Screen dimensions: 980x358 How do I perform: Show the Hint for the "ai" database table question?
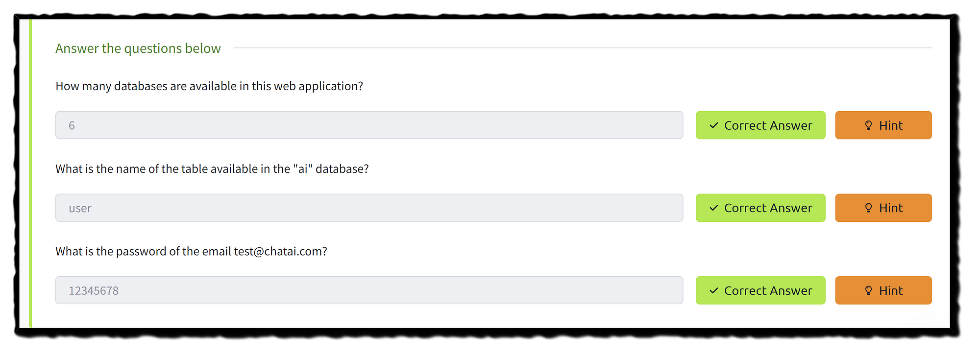click(x=883, y=208)
